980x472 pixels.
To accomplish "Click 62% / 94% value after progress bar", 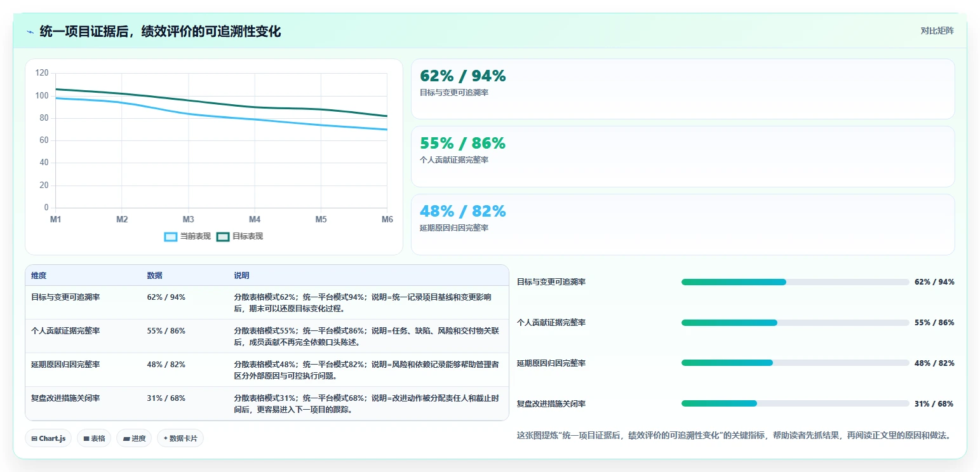I will coord(934,282).
